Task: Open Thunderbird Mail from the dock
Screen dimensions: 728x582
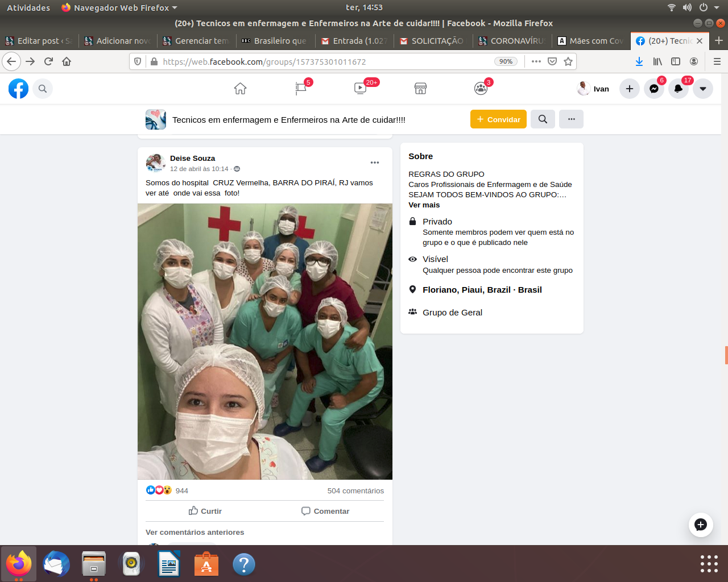Action: click(56, 564)
